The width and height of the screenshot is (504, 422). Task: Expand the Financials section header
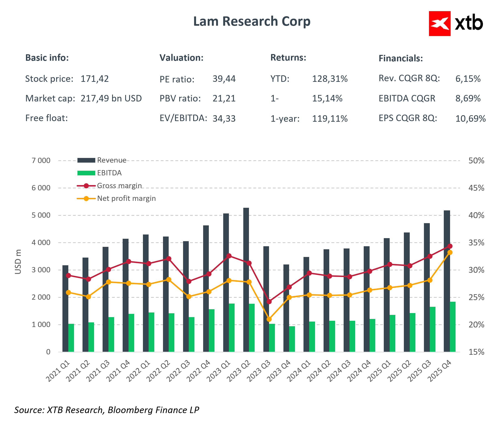(401, 58)
